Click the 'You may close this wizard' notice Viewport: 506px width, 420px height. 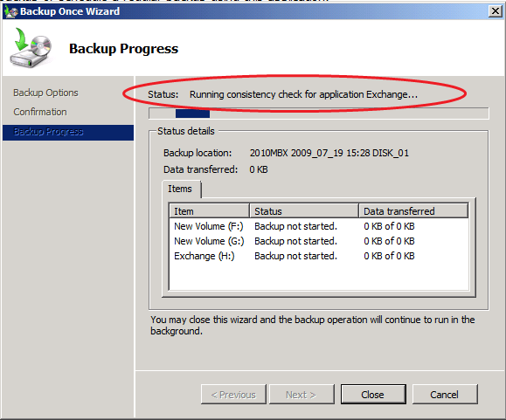[312, 325]
